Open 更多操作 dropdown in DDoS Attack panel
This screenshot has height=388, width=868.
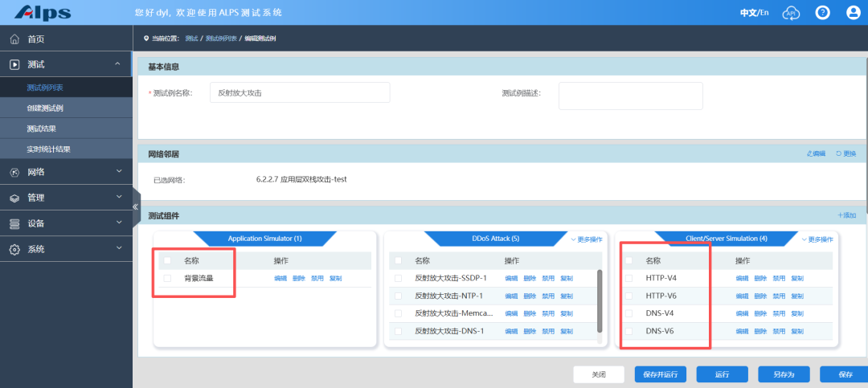pyautogui.click(x=586, y=239)
